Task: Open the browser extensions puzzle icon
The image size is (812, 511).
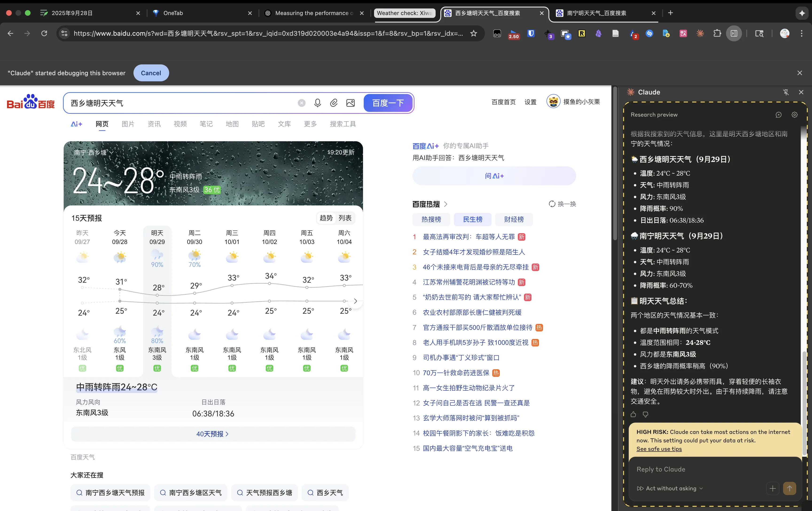Action: coord(717,33)
